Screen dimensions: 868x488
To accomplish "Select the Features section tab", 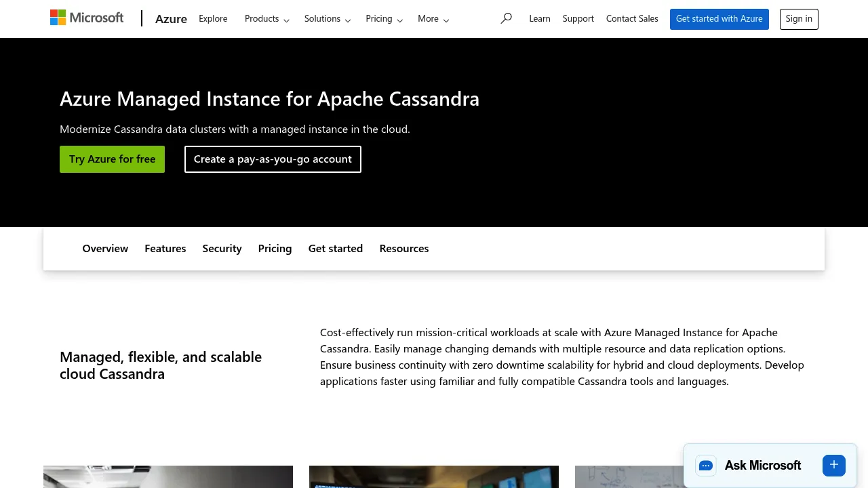I will (165, 249).
